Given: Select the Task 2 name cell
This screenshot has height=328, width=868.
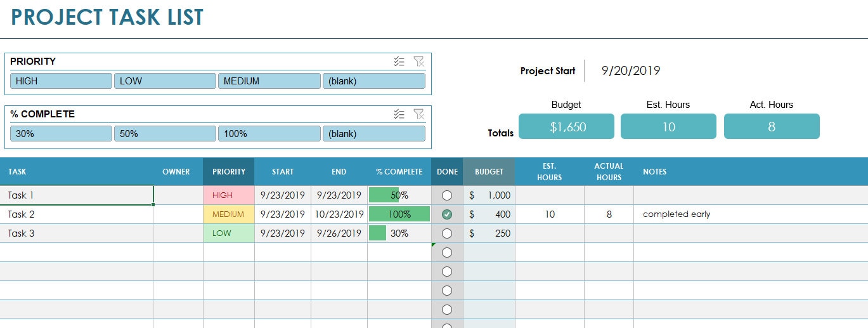Looking at the screenshot, I should point(77,214).
